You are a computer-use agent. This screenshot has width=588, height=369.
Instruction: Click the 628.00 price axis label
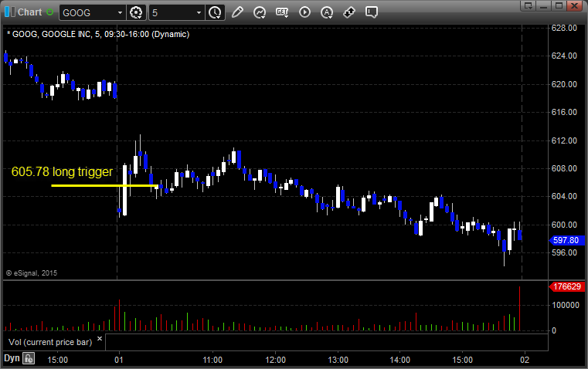pos(564,28)
